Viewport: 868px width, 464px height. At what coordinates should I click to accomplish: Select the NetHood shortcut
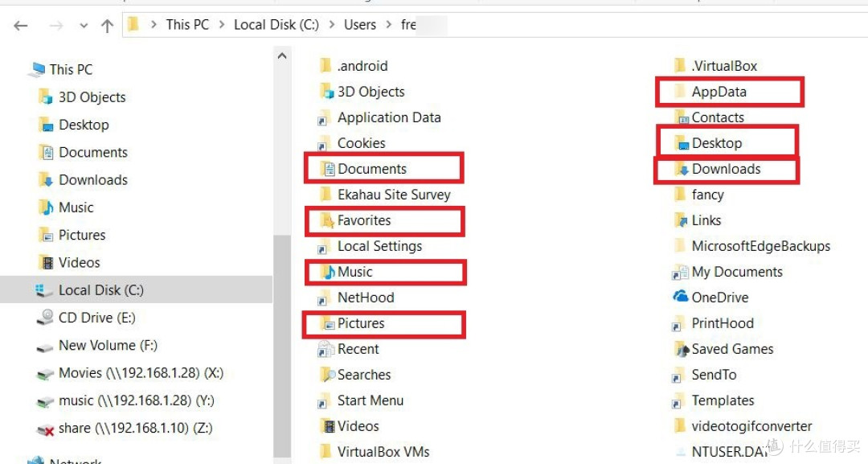coord(355,298)
